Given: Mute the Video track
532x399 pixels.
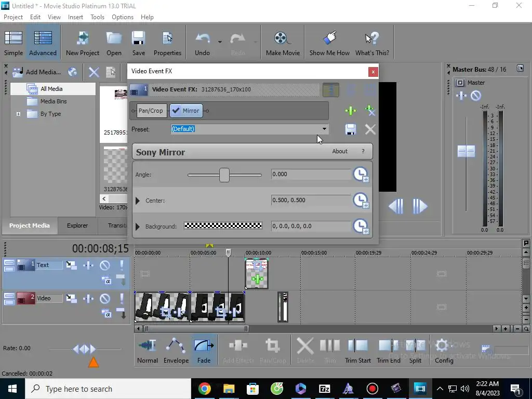Looking at the screenshot, I should coord(105,299).
